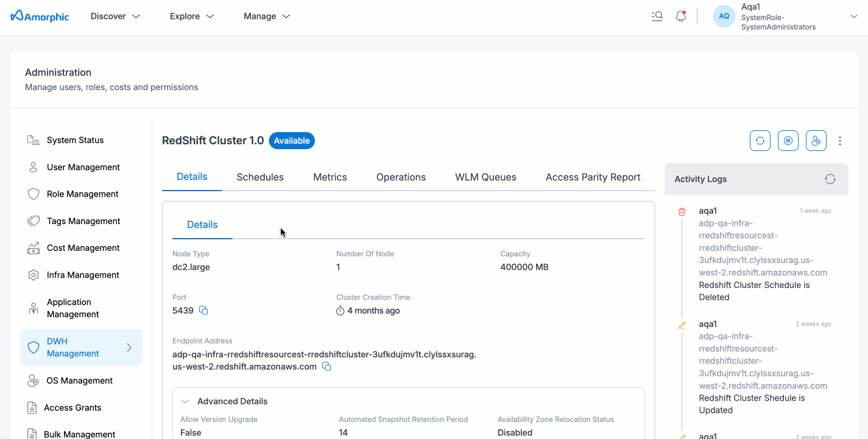Click the System Status sidebar icon
Screen dimensions: 868x439
click(x=34, y=140)
